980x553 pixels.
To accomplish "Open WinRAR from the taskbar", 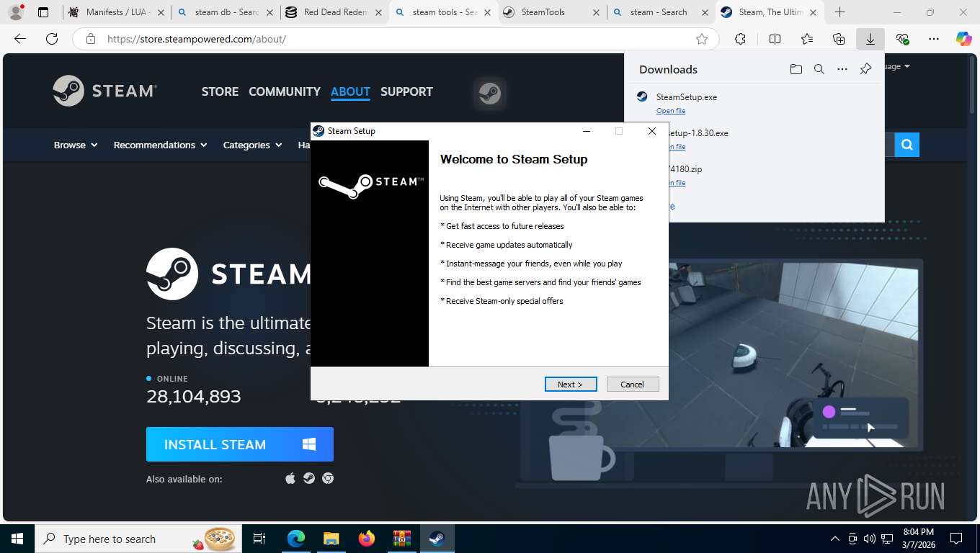I will point(401,539).
